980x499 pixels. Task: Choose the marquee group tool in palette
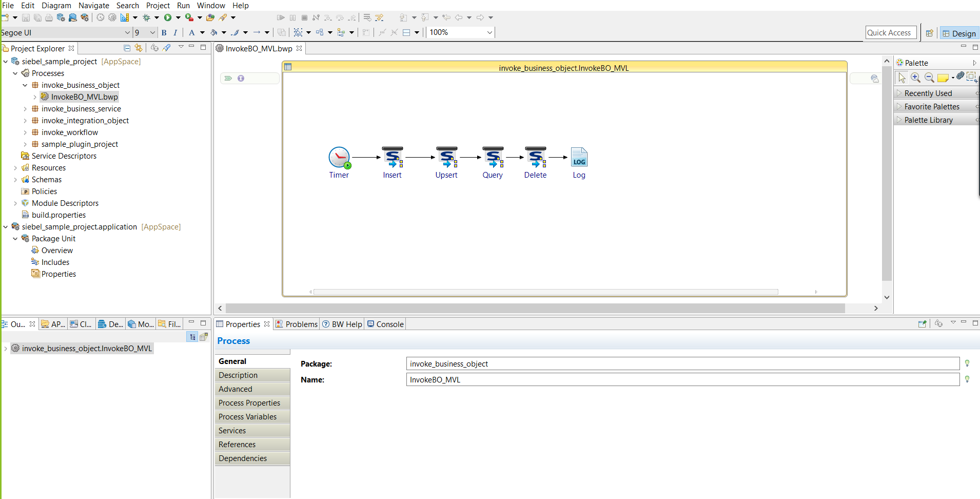point(972,77)
